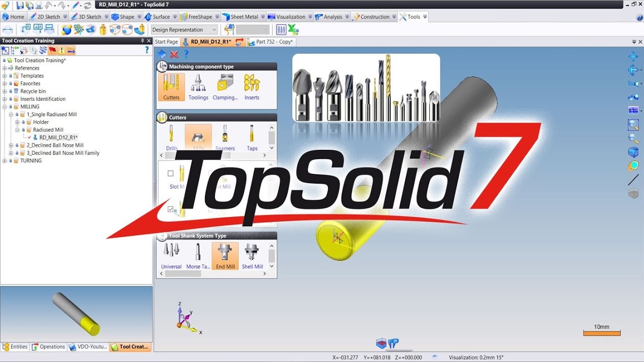
Task: Select the End Mill shank type
Action: pos(225,256)
